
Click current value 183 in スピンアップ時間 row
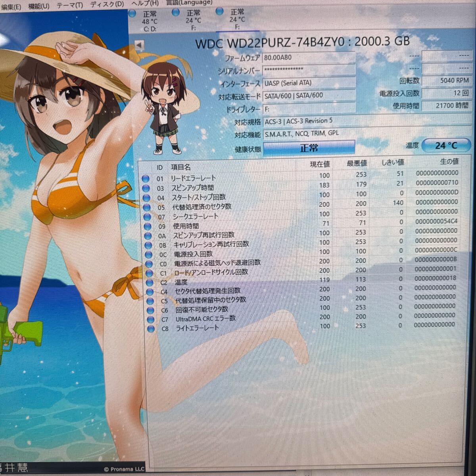324,185
